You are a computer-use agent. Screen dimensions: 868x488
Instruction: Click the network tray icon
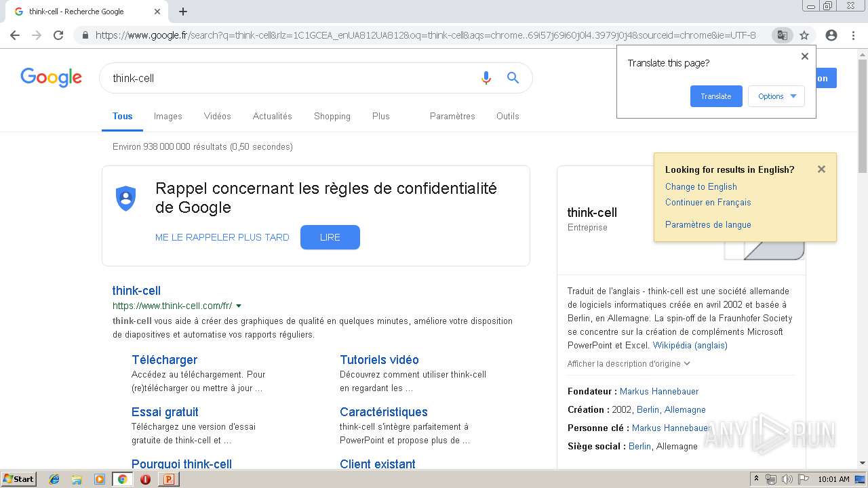(771, 479)
